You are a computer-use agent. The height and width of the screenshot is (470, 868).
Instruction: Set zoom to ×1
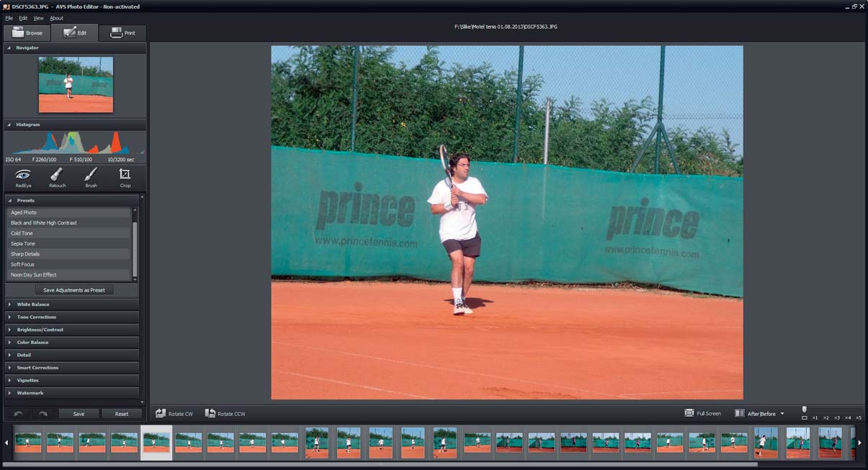[815, 417]
